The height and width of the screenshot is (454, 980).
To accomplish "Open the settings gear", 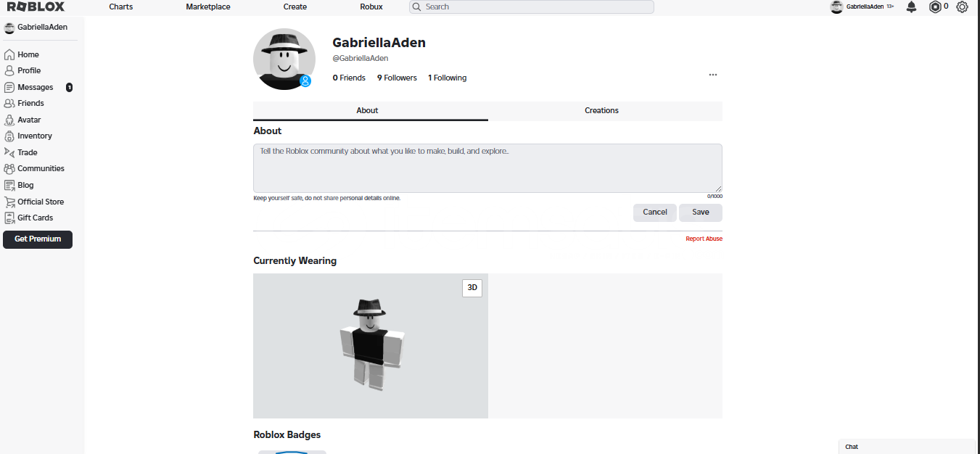I will 962,7.
